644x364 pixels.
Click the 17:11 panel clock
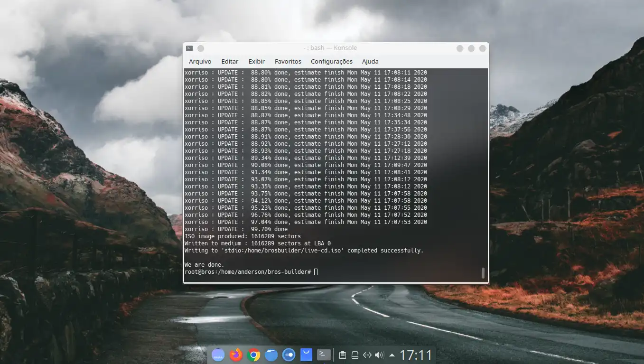(x=416, y=355)
